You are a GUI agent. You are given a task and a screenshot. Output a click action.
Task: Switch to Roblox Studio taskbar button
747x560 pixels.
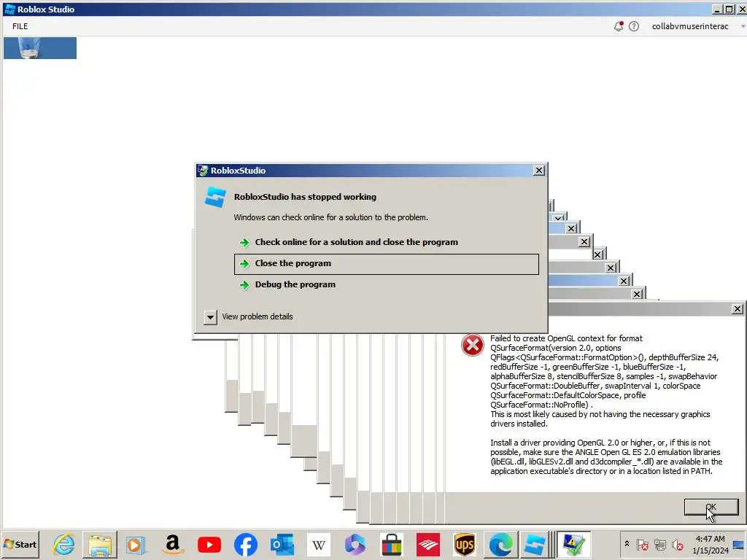click(x=535, y=544)
